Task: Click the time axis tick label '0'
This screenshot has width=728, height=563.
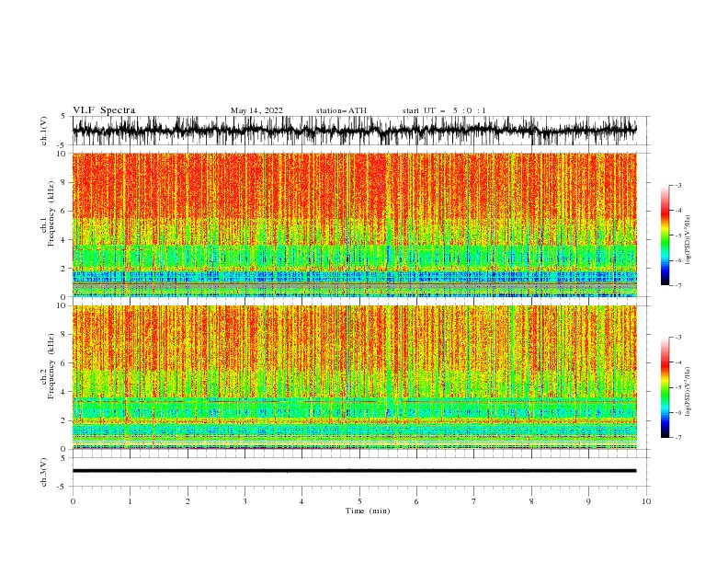Action: point(73,501)
